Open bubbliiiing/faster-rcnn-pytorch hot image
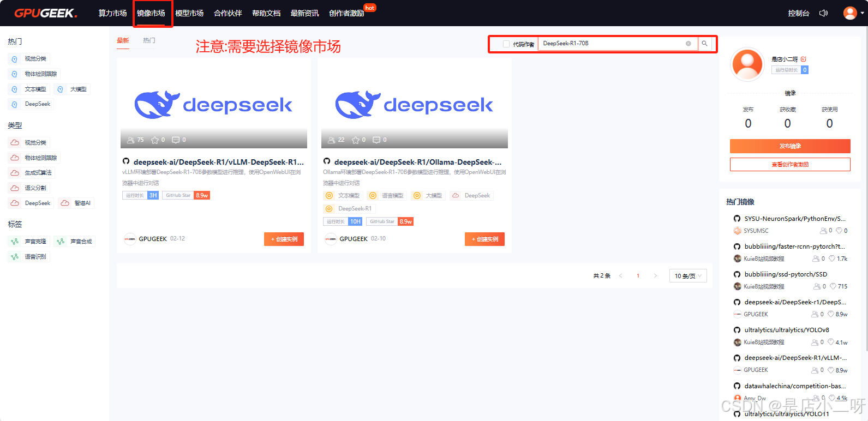Screen dimensions: 868x421 [x=794, y=246]
